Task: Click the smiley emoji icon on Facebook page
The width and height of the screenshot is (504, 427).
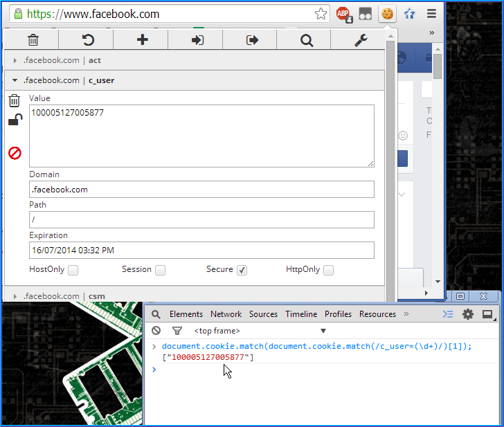Action: [403, 136]
